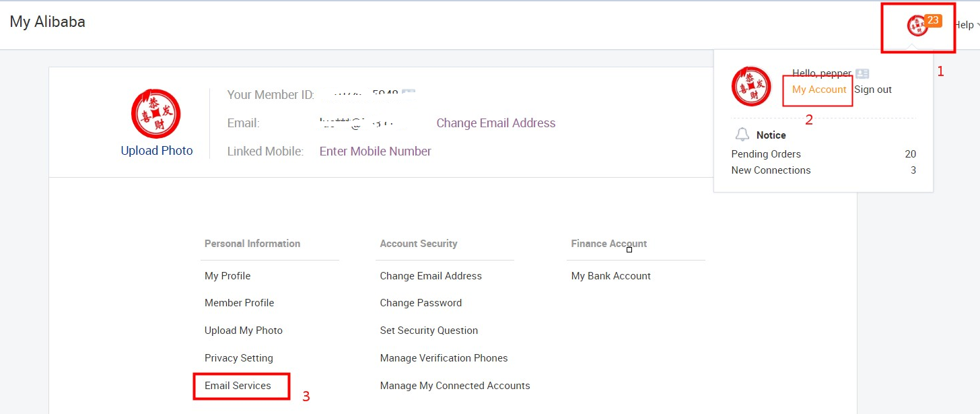Click the New Connections count of 3

pos(913,170)
